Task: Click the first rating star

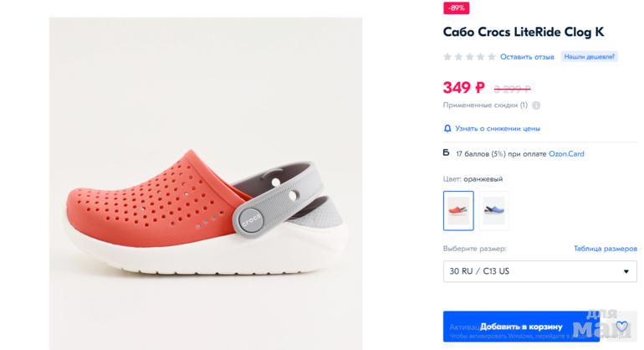Action: pyautogui.click(x=447, y=57)
